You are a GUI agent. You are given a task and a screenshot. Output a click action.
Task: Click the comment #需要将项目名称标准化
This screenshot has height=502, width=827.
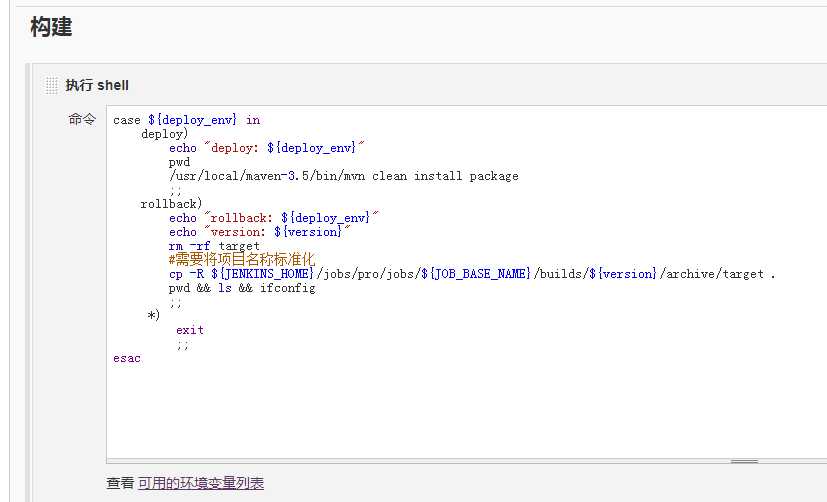(242, 259)
